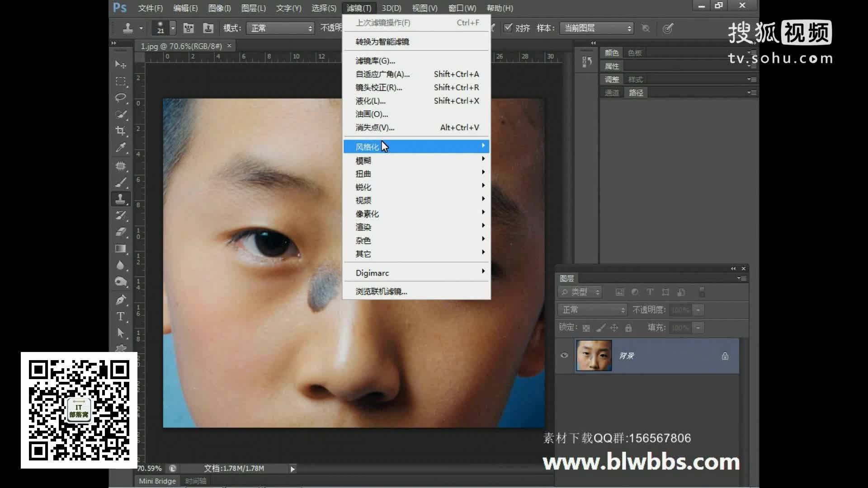This screenshot has height=488, width=868.
Task: Filter layers by pixel layer icon
Action: click(620, 292)
